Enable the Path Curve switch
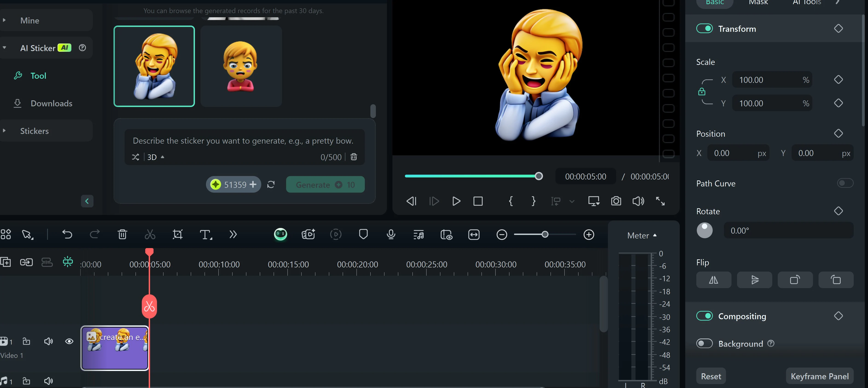Viewport: 868px width, 388px height. pos(845,183)
